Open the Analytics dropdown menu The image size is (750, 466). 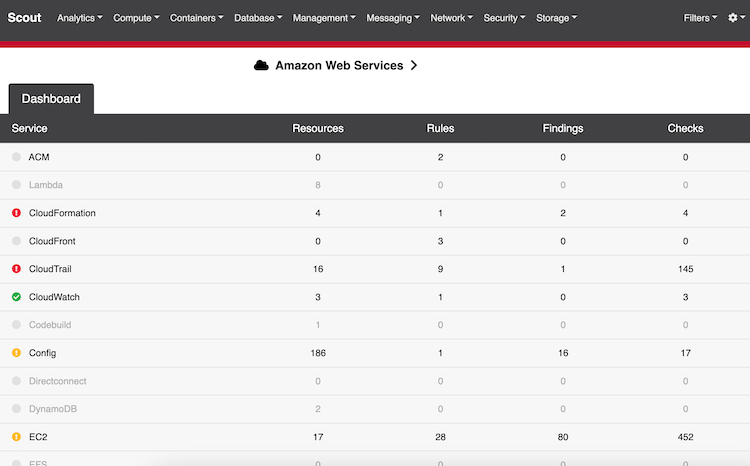point(79,18)
